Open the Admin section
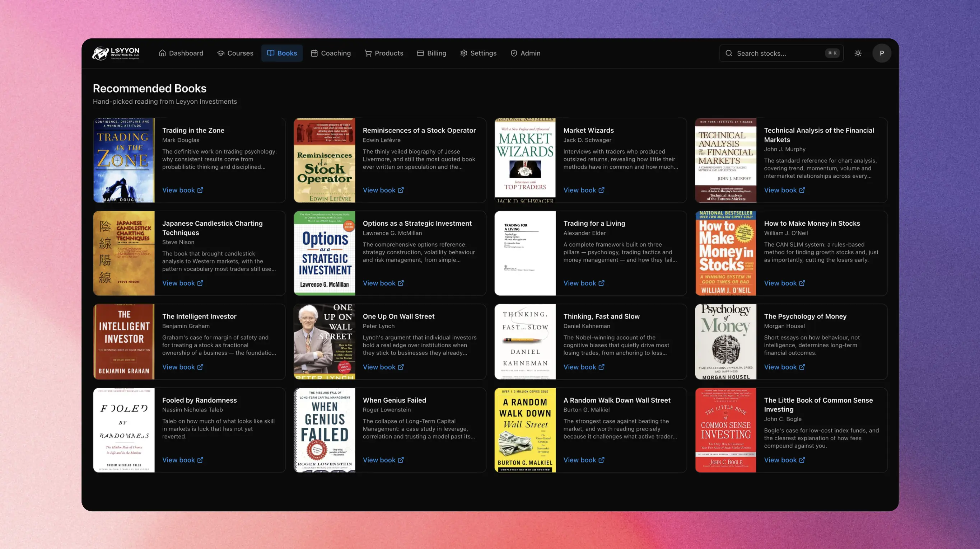 coord(526,53)
